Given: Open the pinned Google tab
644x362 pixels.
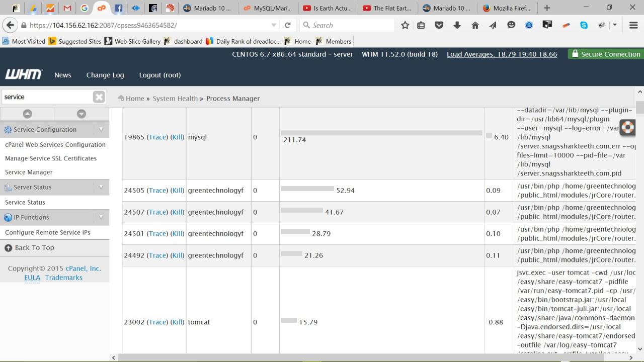Looking at the screenshot, I should [x=84, y=8].
